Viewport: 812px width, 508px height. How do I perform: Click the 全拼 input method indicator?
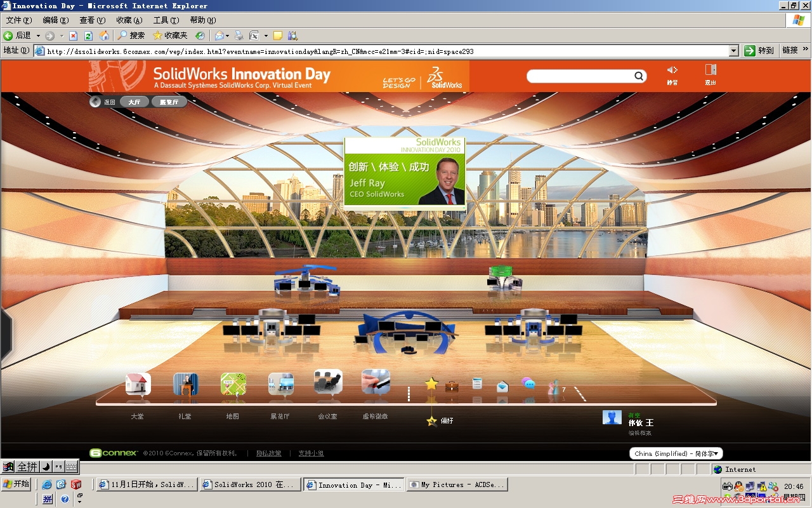27,467
